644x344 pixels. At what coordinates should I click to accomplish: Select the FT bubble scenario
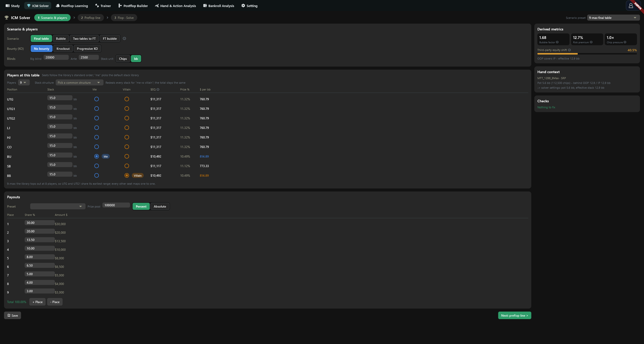click(x=110, y=38)
